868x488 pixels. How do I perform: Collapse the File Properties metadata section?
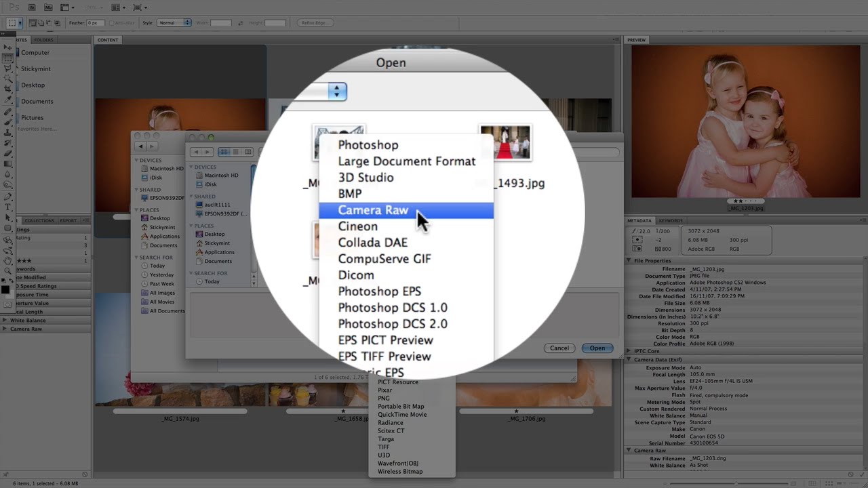(629, 261)
